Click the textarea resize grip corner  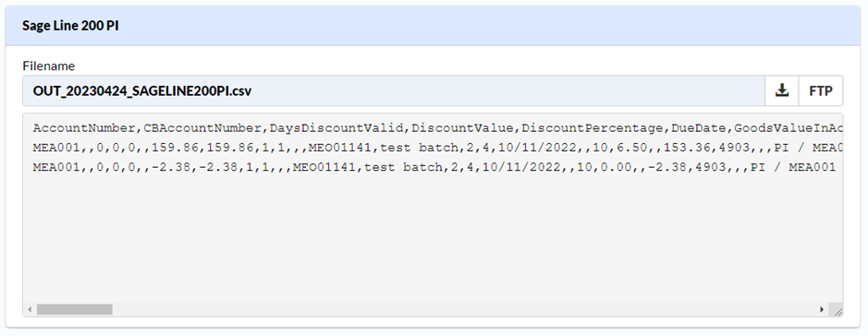click(x=837, y=312)
